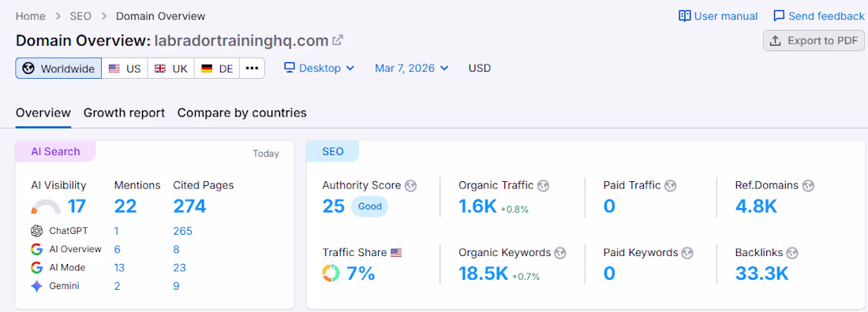Click the globe icon next to Backlinks
868x312 pixels.
coord(792,253)
